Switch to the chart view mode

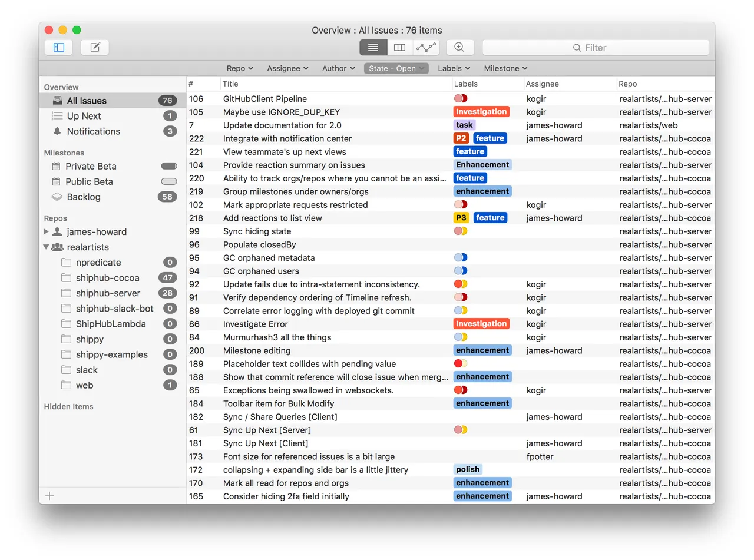point(425,48)
